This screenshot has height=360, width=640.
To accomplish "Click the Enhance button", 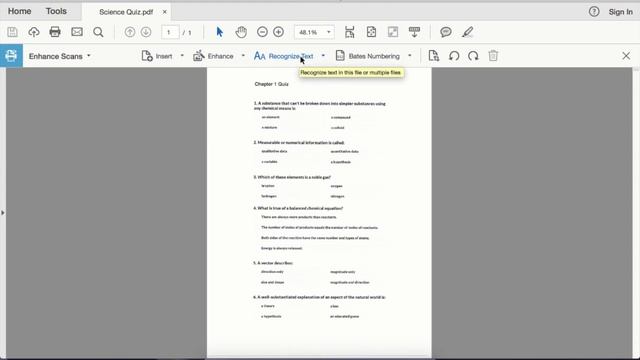I will click(213, 56).
